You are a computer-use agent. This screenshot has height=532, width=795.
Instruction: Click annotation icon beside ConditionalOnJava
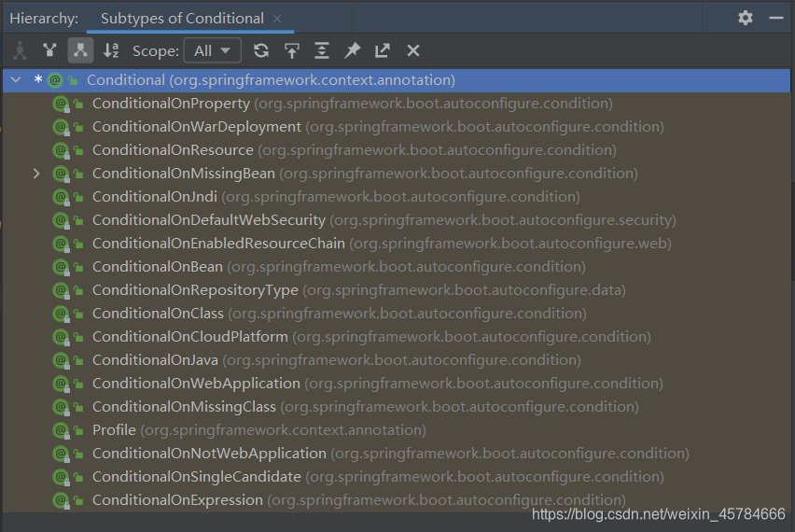[x=61, y=360]
